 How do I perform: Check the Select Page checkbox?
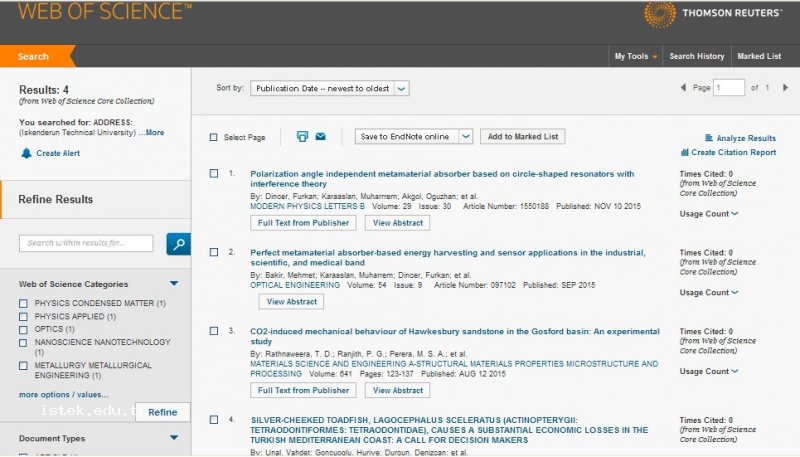point(213,137)
